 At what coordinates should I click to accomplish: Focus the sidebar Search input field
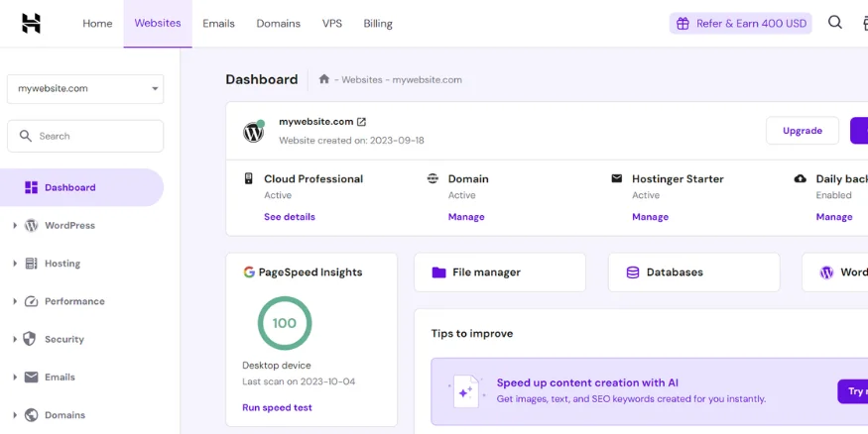coord(85,136)
